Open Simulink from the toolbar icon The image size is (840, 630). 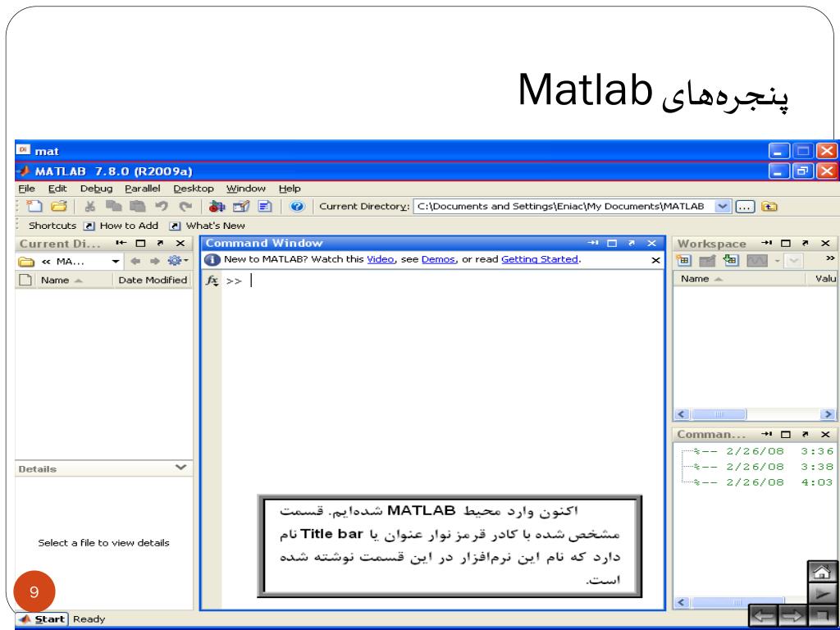[x=217, y=206]
